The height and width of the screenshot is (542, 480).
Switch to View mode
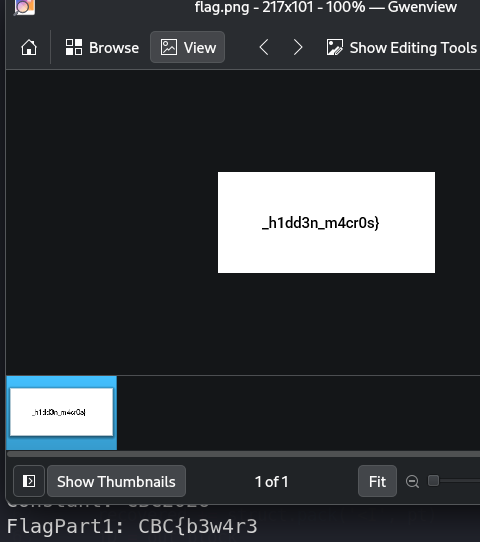[x=187, y=47]
